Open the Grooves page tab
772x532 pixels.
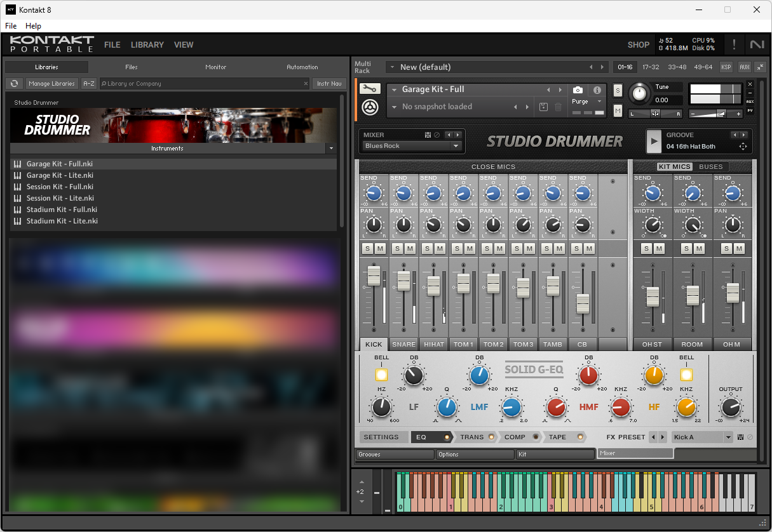[x=395, y=455]
